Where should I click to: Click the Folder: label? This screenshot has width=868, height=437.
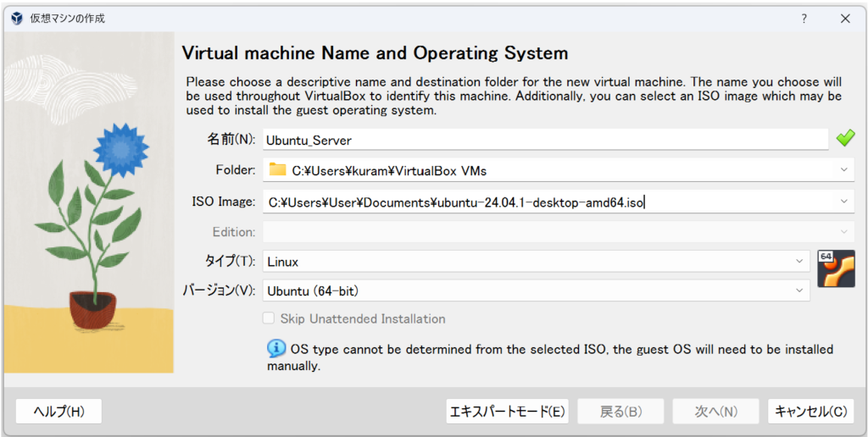(236, 170)
